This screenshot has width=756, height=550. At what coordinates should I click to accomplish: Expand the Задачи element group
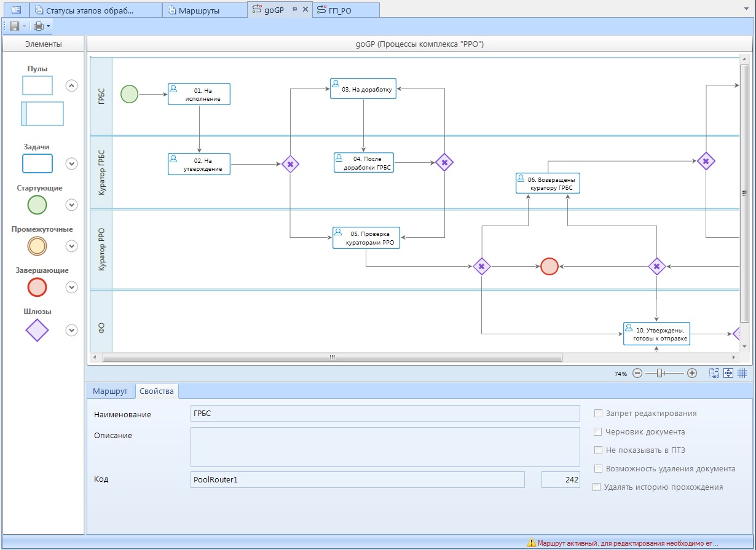pyautogui.click(x=72, y=163)
